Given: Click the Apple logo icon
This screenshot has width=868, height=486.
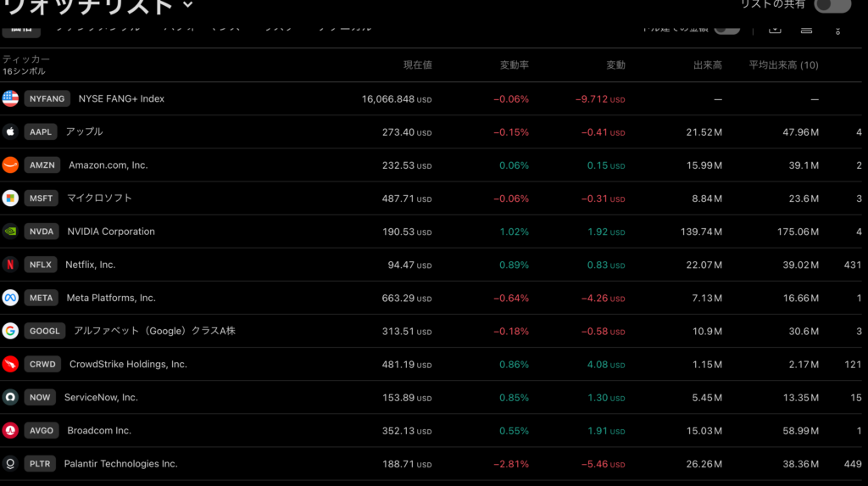Looking at the screenshot, I should pyautogui.click(x=10, y=131).
